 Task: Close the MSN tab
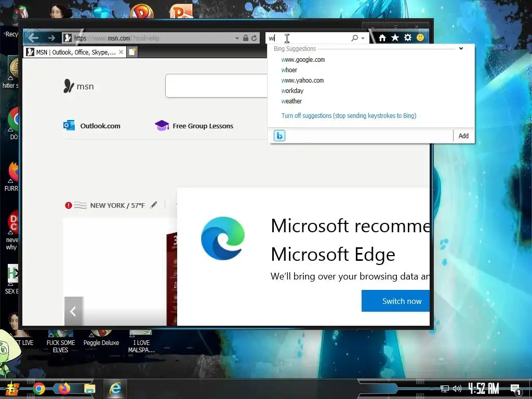[121, 52]
